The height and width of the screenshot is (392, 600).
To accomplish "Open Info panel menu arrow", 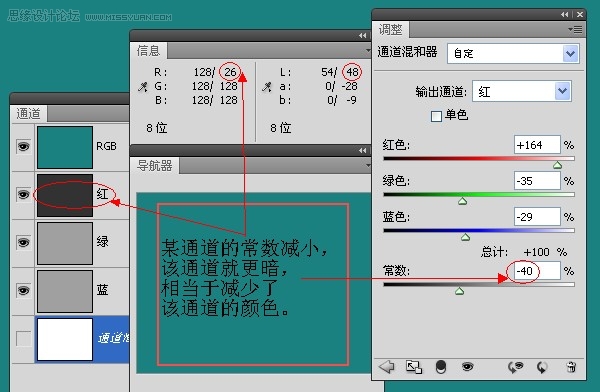I will (368, 50).
